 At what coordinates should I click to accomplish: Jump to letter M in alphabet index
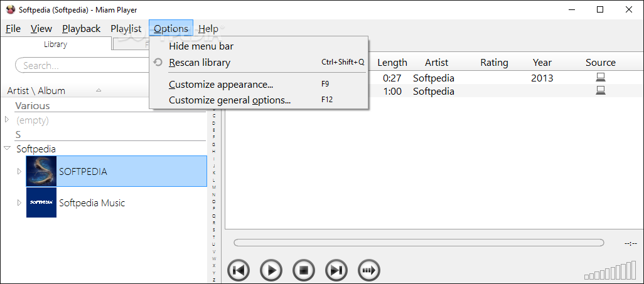point(213,187)
